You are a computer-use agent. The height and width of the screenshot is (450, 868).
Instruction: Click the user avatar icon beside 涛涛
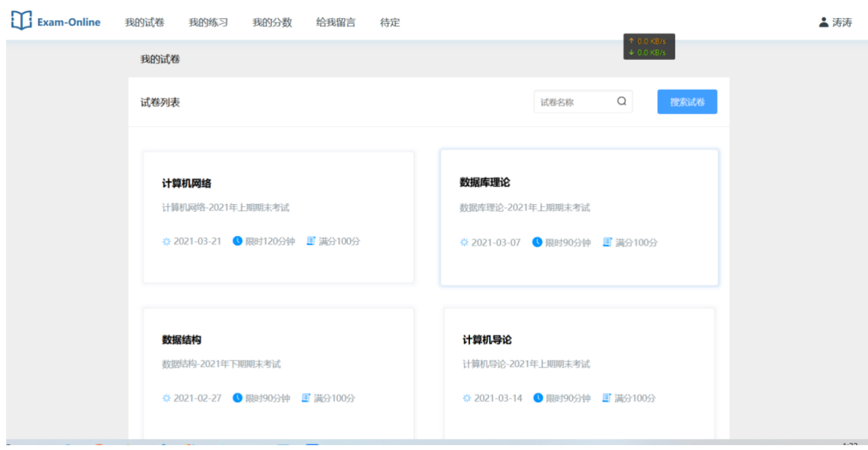823,22
